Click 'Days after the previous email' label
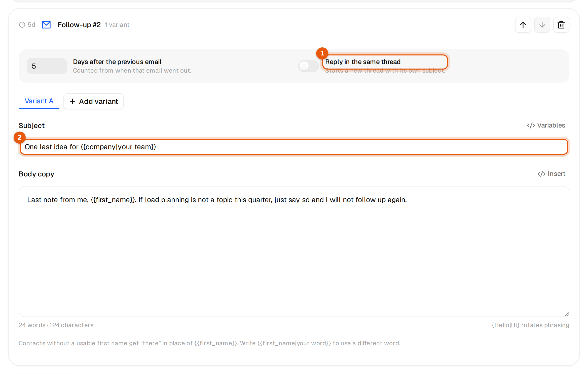Viewport: 588px width, 374px height. (117, 62)
